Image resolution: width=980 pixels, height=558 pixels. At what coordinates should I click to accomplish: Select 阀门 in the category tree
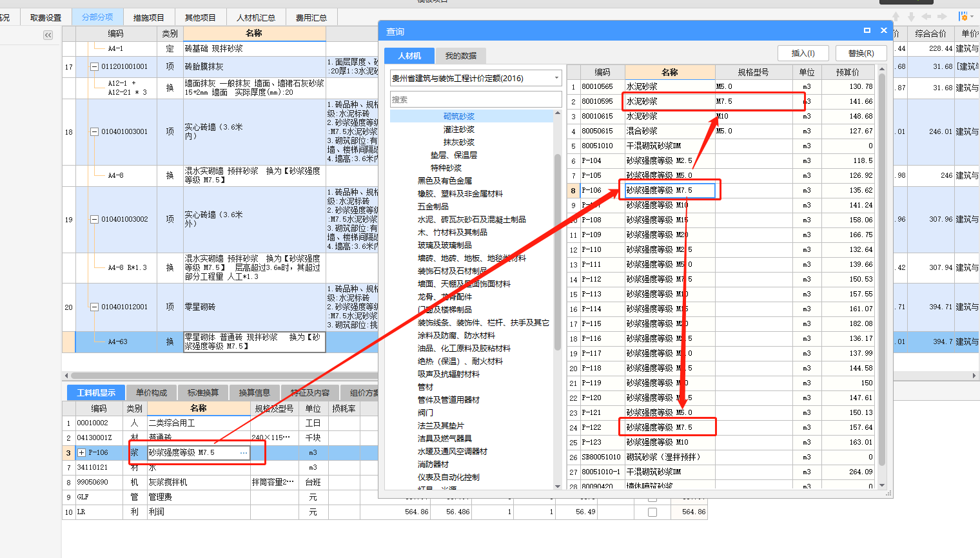coord(426,412)
